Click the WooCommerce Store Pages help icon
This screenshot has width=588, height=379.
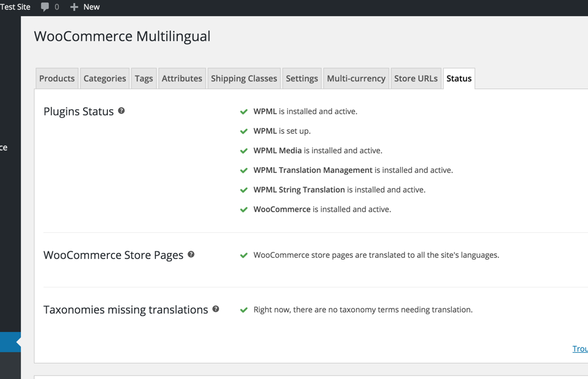191,254
